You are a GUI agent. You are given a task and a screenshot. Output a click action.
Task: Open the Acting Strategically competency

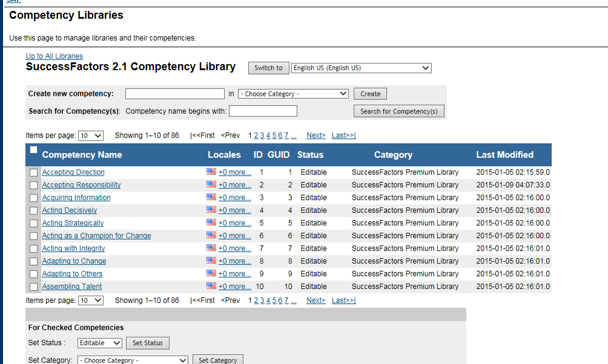73,223
